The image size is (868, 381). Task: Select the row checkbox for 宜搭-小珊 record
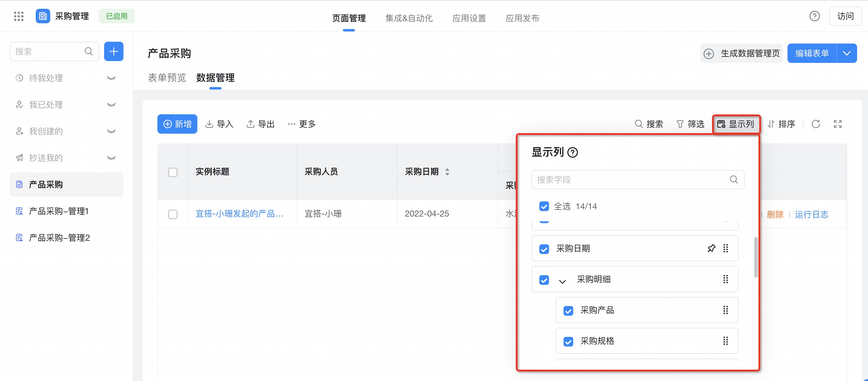[173, 214]
